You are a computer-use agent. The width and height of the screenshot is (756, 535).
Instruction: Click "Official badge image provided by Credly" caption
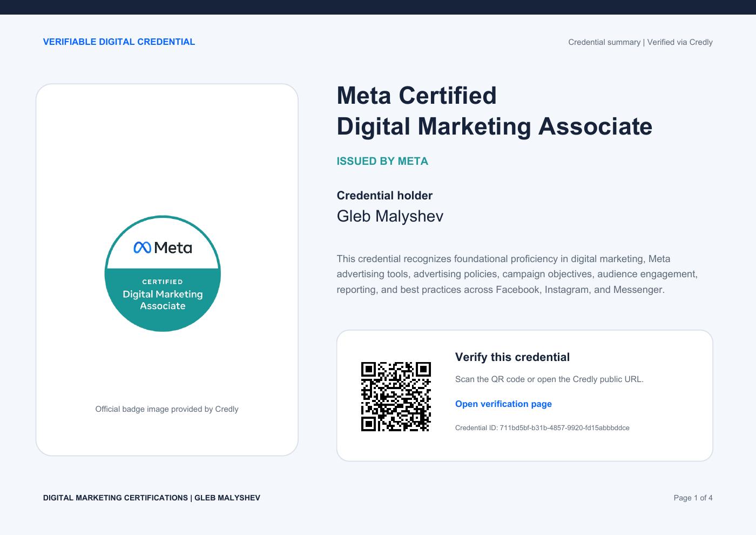point(167,409)
